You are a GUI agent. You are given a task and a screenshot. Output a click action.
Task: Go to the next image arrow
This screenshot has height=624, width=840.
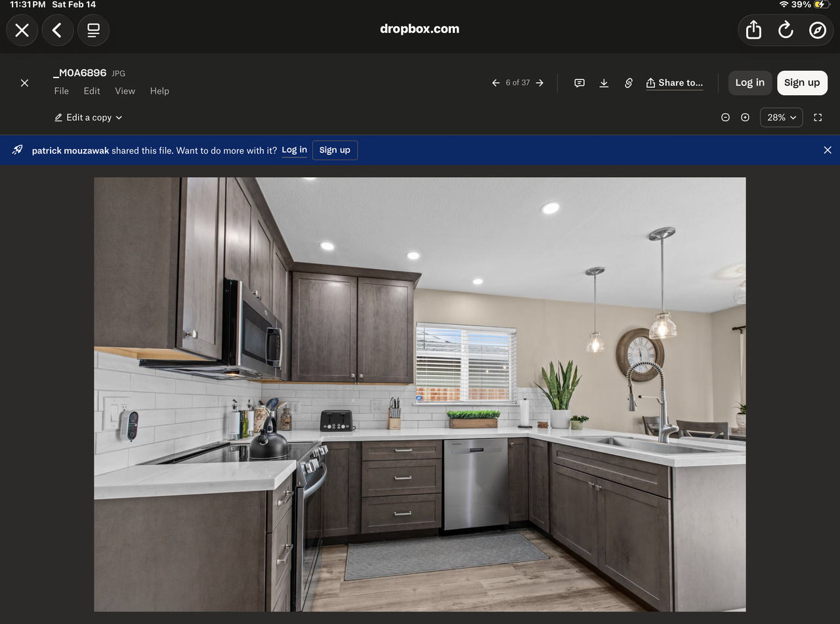(x=539, y=83)
